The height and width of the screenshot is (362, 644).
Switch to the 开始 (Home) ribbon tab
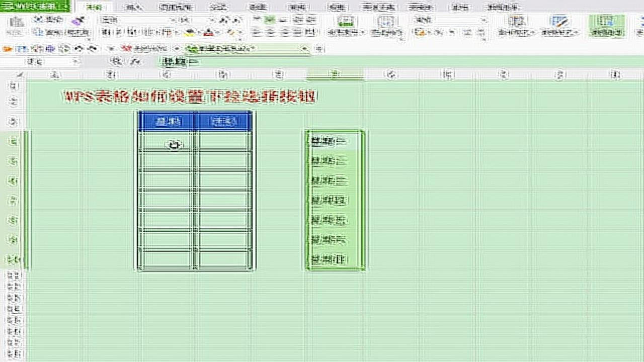pos(93,7)
